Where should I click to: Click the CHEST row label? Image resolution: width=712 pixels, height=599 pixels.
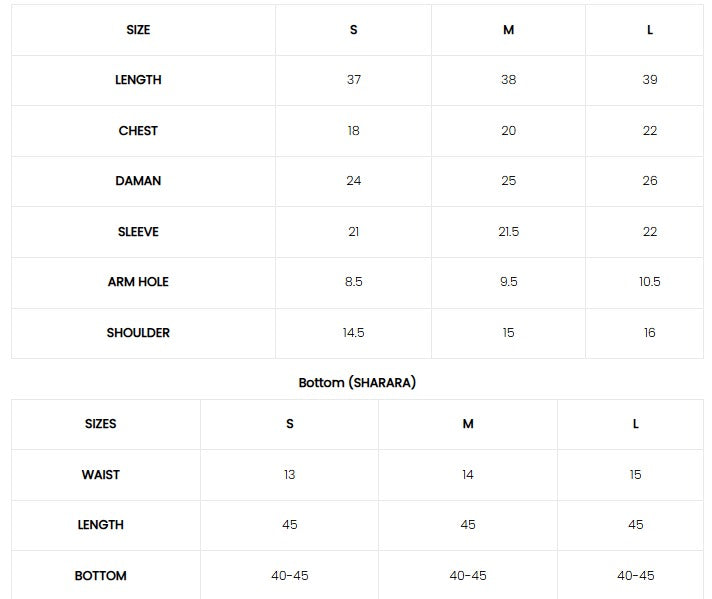[x=138, y=131]
